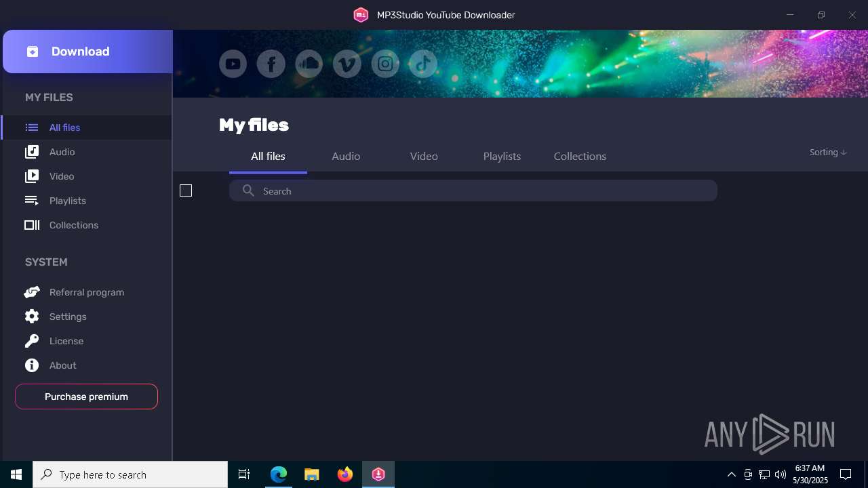Open Playlists in the sidebar
868x488 pixels.
(87, 201)
